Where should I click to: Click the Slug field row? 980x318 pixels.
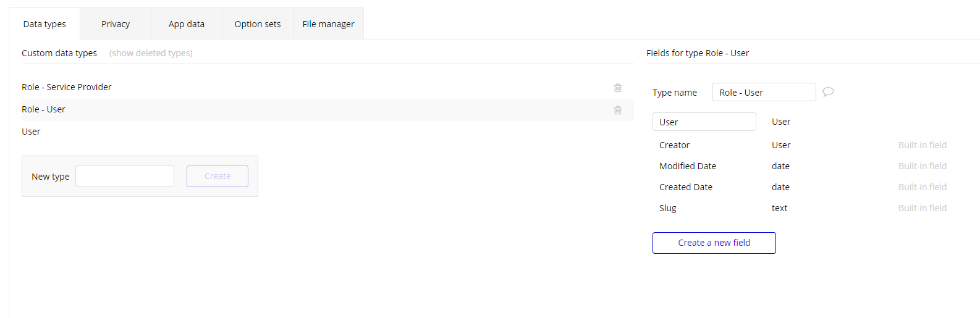[803, 208]
